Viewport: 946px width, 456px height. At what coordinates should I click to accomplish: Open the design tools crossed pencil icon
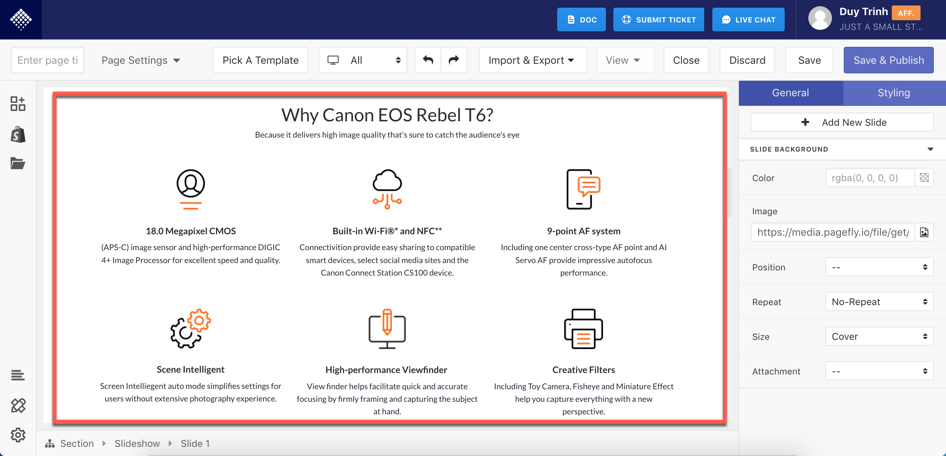tap(18, 405)
